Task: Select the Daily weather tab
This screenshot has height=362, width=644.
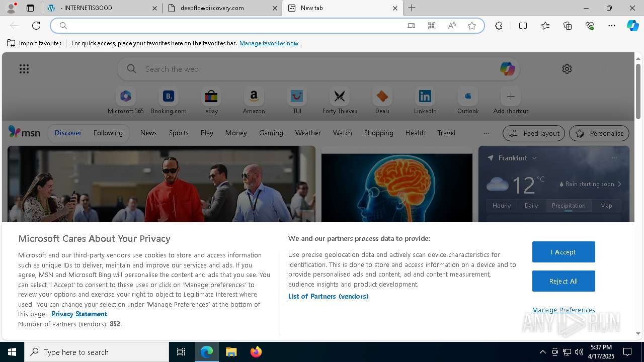Action: (x=531, y=205)
